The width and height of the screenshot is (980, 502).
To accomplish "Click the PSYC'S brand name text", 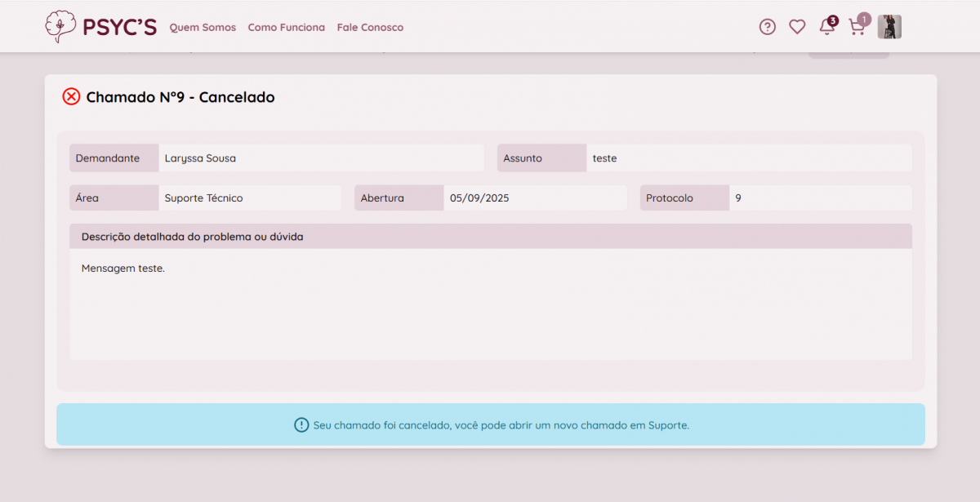I will pos(119,27).
